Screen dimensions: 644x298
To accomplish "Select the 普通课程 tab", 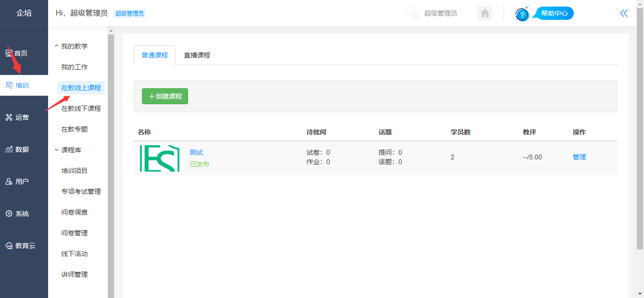I will pyautogui.click(x=155, y=55).
